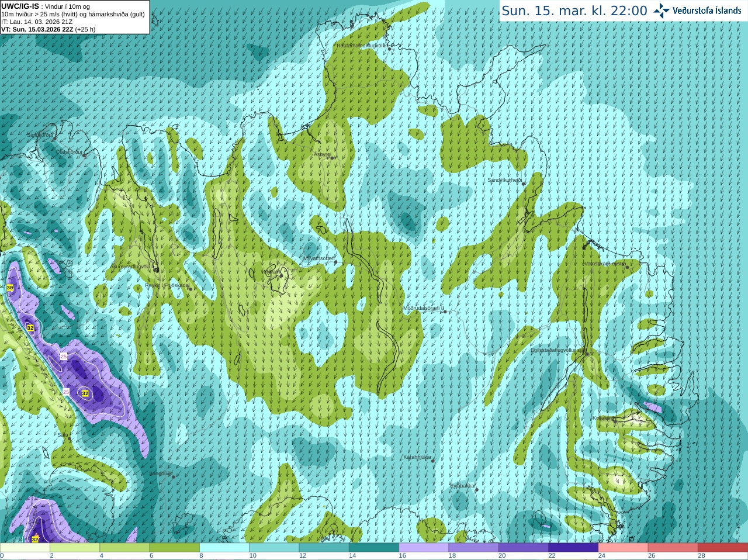Select the Sandvíkurheiði station label
Image resolution: width=748 pixels, height=560 pixels.
tap(505, 180)
